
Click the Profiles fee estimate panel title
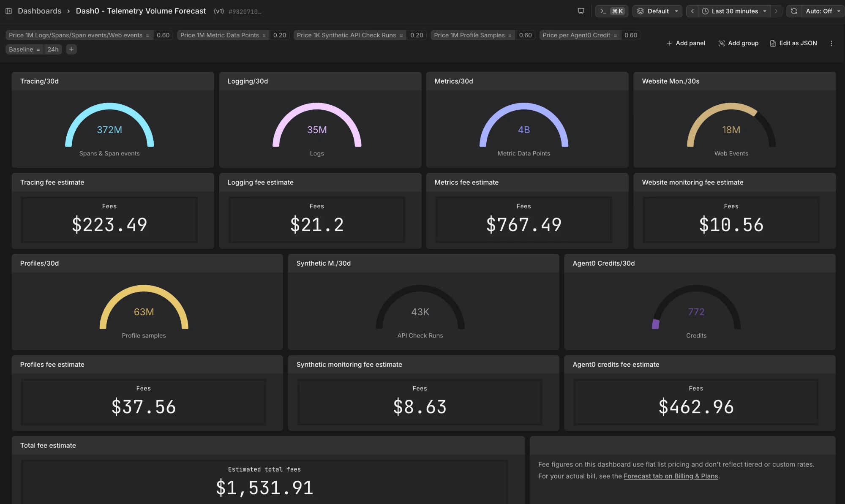click(x=52, y=365)
